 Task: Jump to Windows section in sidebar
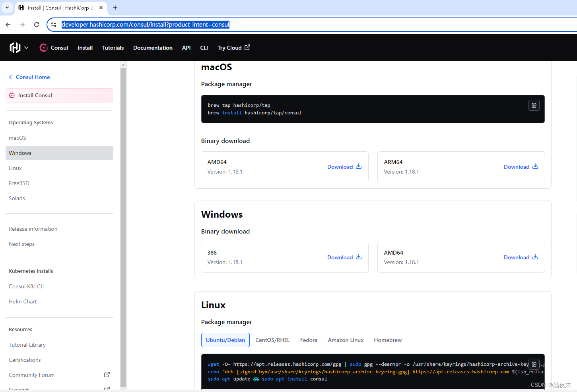coord(59,153)
